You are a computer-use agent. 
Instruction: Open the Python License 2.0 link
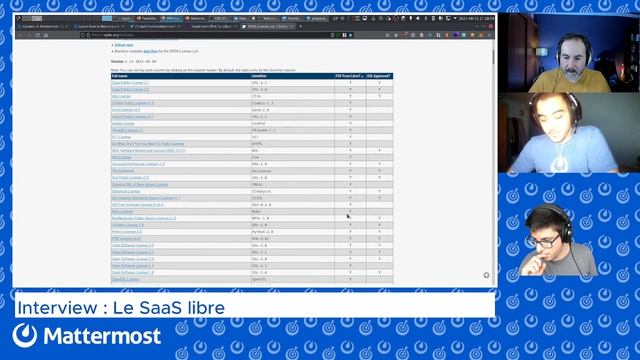pyautogui.click(x=127, y=232)
